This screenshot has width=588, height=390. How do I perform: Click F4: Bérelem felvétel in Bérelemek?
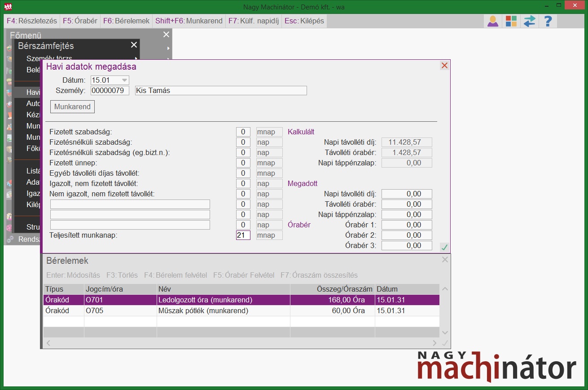pos(176,275)
